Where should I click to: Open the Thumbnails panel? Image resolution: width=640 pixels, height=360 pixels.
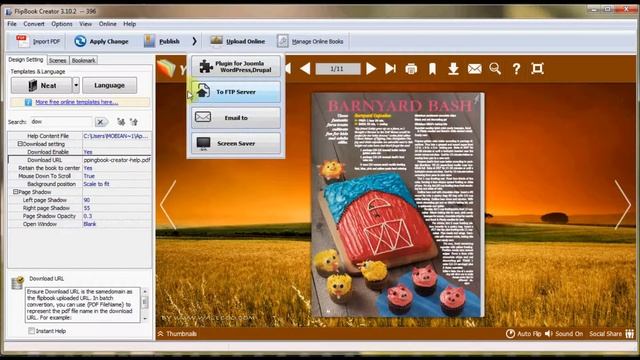[177, 333]
